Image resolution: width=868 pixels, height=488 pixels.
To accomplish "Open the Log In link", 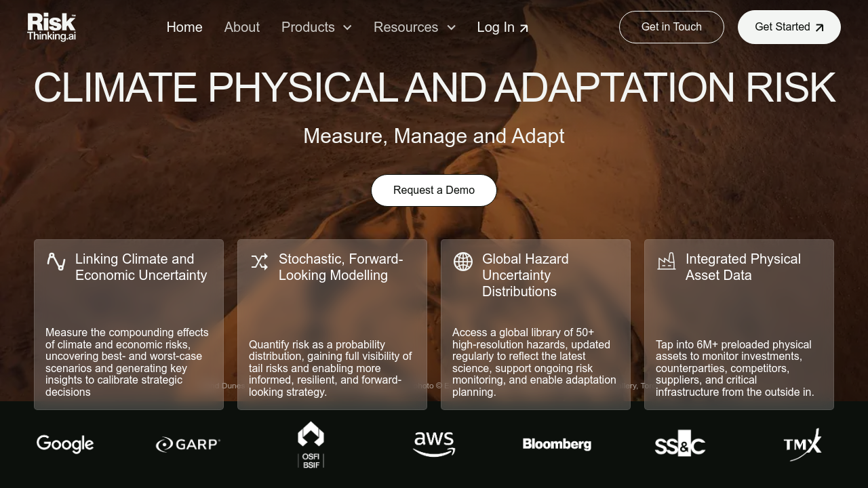I will tap(502, 27).
